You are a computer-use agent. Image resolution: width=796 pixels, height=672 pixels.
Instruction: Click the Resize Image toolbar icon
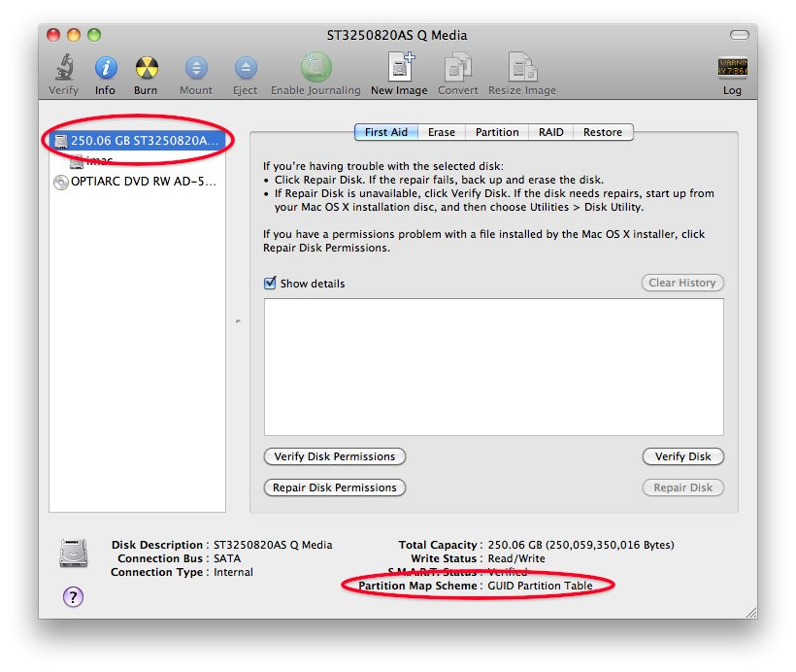pos(523,67)
